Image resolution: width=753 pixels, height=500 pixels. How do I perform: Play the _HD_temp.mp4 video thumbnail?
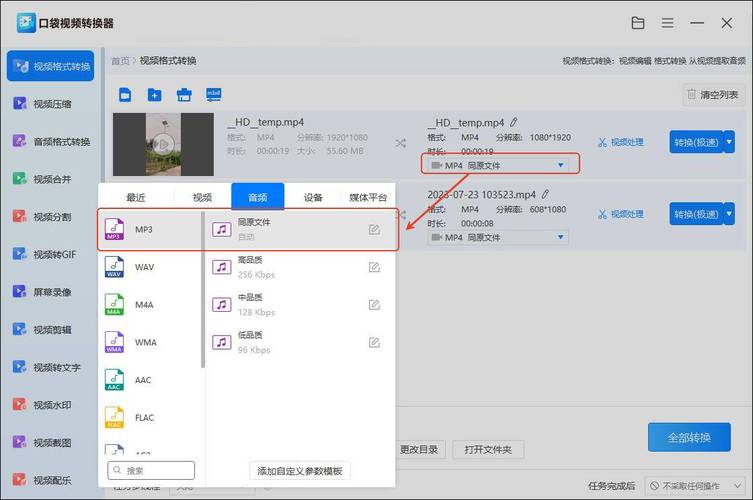click(x=163, y=144)
